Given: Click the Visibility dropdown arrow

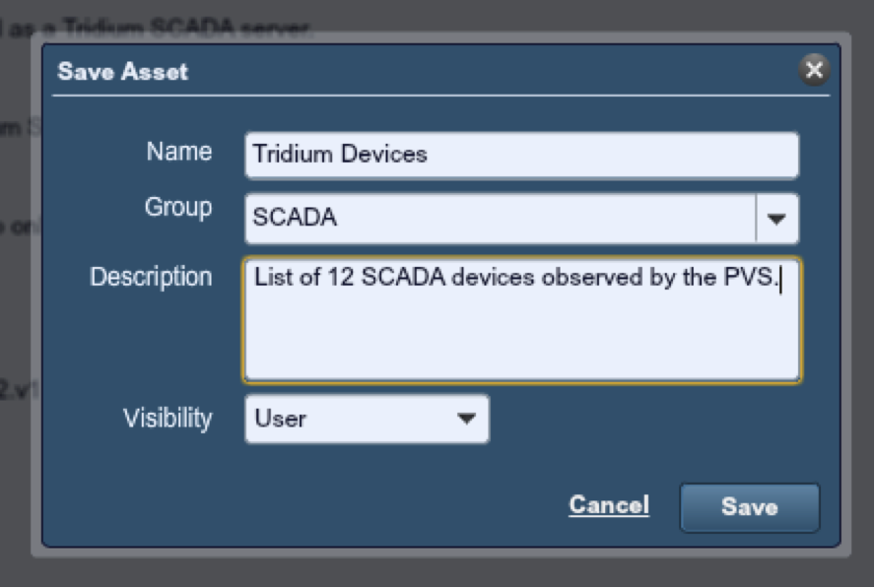Looking at the screenshot, I should [x=466, y=419].
